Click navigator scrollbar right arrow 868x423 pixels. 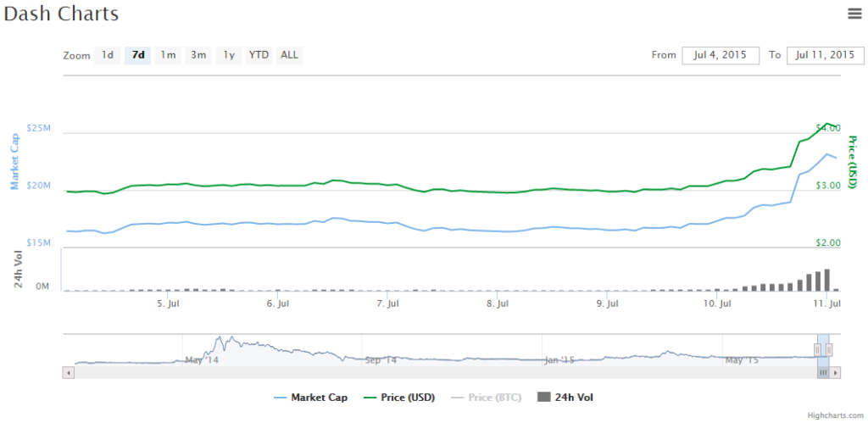835,373
